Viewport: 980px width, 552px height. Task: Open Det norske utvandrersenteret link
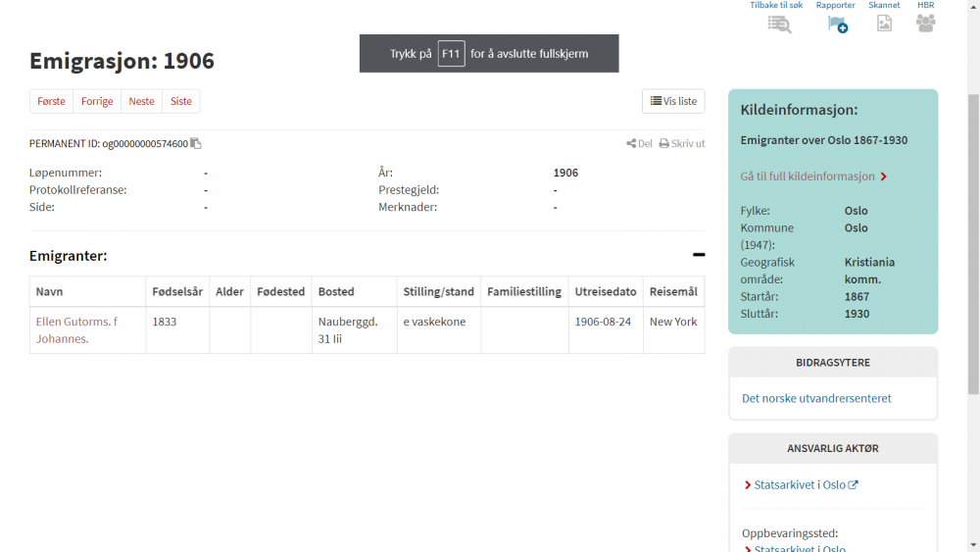[816, 398]
